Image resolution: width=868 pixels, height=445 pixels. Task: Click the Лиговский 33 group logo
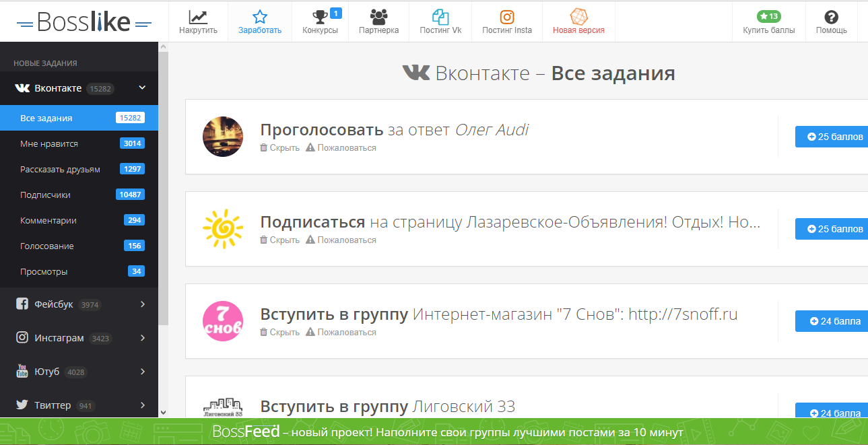223,408
